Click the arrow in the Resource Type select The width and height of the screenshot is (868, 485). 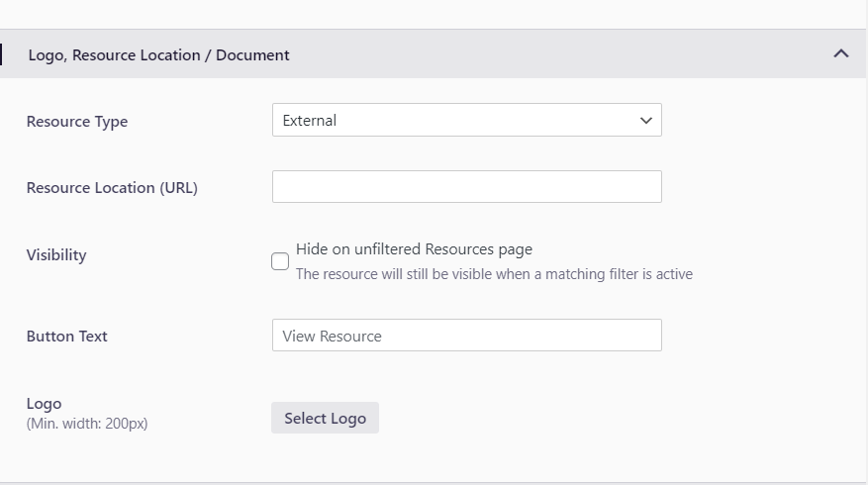pos(646,121)
